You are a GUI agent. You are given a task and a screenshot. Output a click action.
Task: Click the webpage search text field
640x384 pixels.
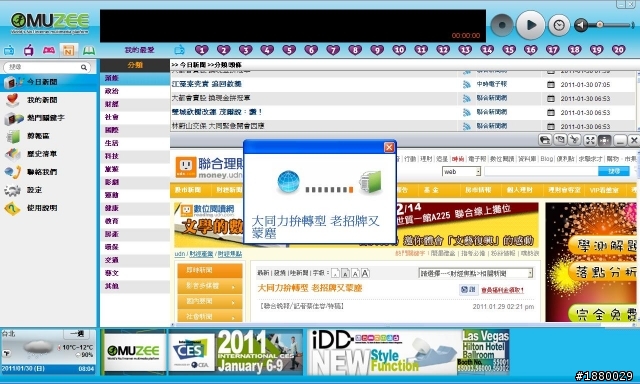pyautogui.click(x=541, y=171)
